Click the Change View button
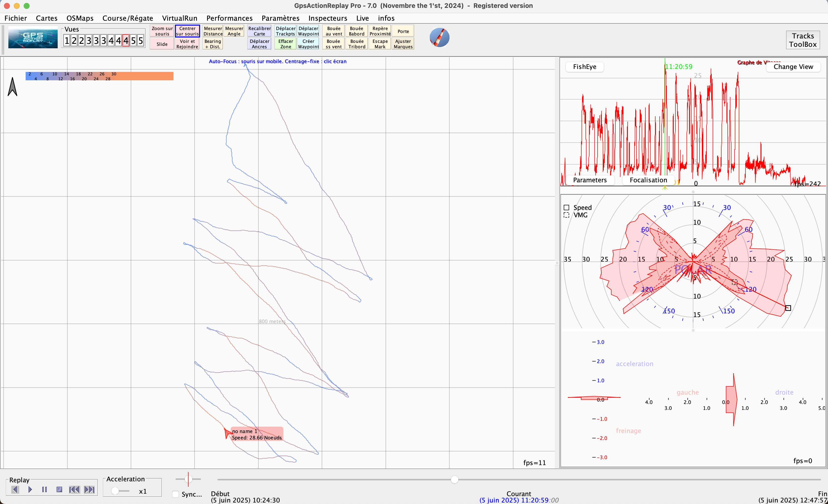The height and width of the screenshot is (504, 828). coord(793,67)
